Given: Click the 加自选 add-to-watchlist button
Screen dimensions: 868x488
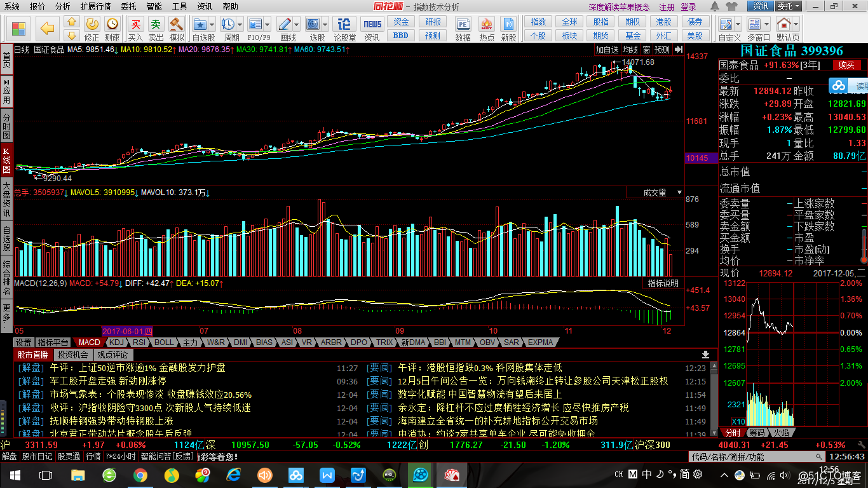Looking at the screenshot, I should (x=607, y=50).
